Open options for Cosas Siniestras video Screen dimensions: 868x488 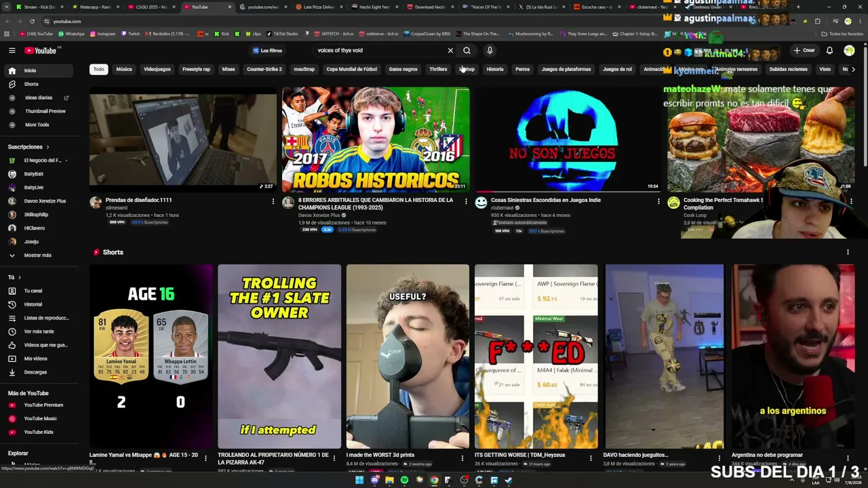pyautogui.click(x=658, y=201)
